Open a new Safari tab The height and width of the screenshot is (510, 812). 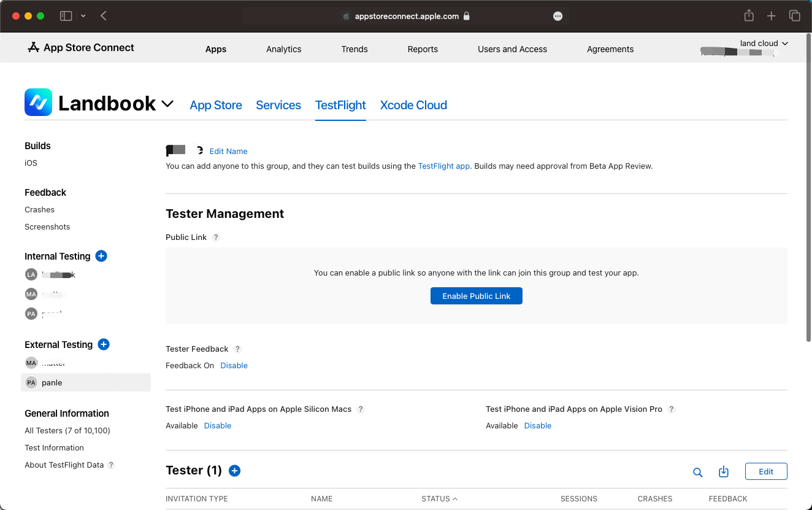pyautogui.click(x=772, y=16)
